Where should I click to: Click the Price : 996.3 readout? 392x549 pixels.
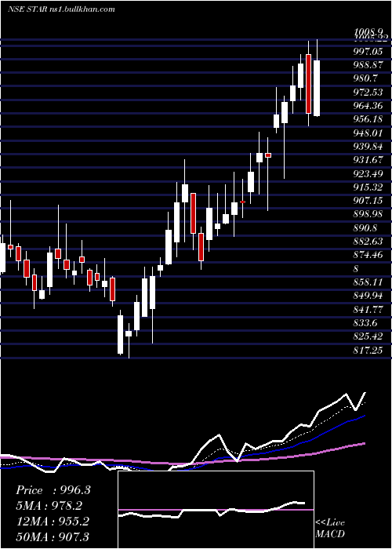[x=53, y=490]
